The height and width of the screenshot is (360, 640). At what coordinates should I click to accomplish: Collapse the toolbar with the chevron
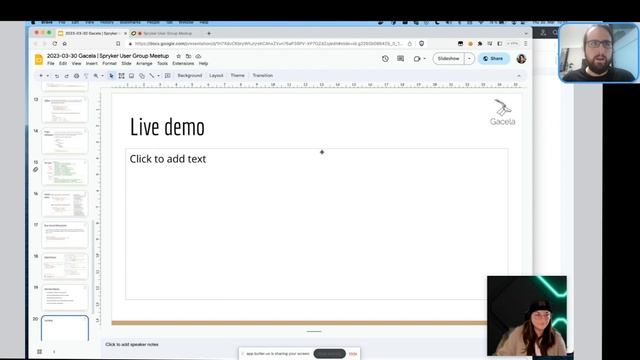tap(519, 76)
